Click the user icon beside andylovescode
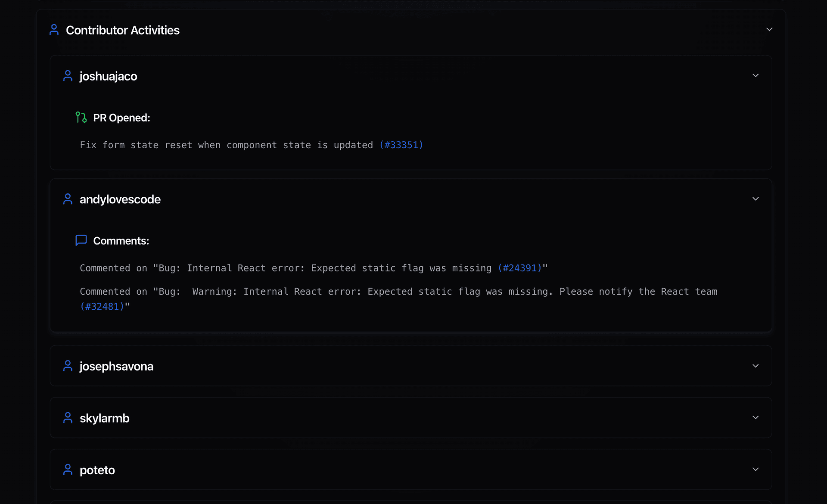 68,199
